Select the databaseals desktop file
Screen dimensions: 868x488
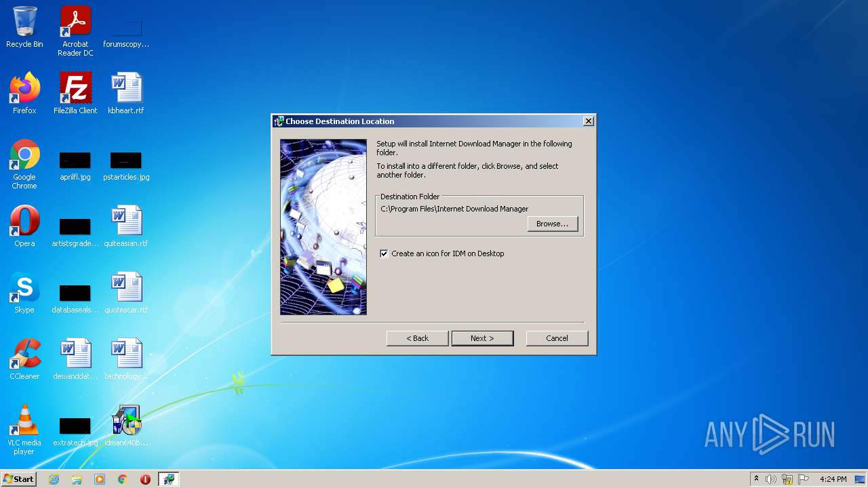75,299
